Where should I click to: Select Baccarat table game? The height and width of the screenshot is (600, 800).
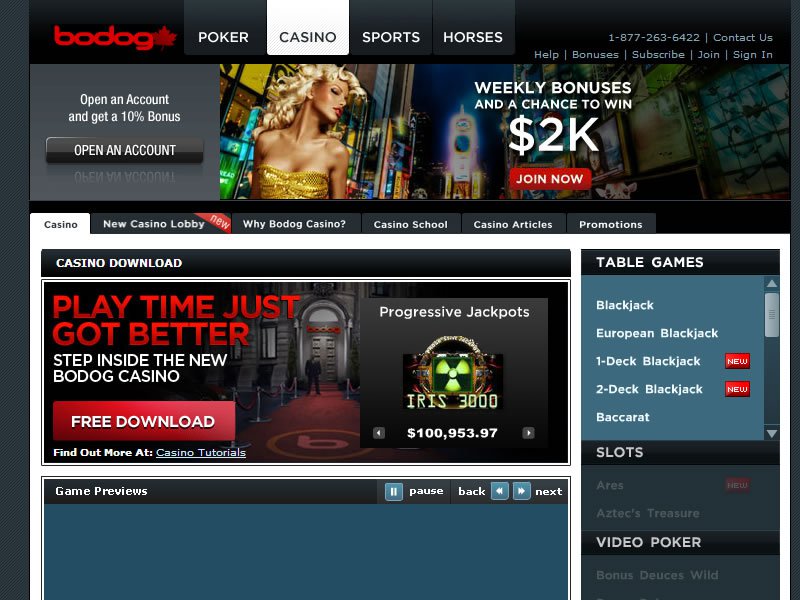[x=622, y=417]
